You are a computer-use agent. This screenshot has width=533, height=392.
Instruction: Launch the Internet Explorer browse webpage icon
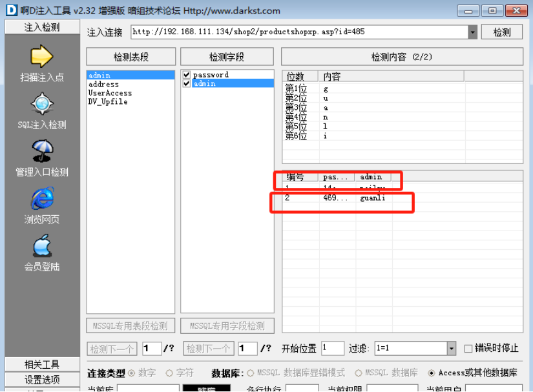coord(42,198)
